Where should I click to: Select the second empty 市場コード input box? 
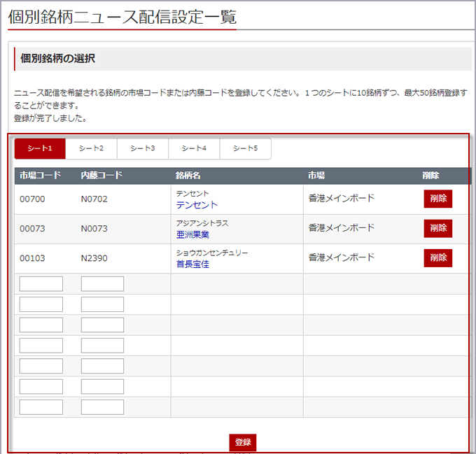(x=41, y=304)
